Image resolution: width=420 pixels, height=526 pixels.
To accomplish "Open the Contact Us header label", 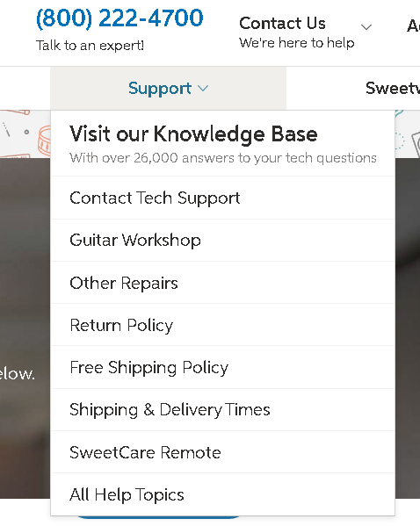I will point(282,24).
